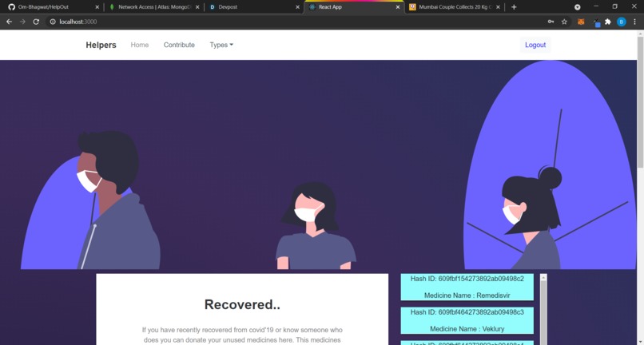The width and height of the screenshot is (644, 345).
Task: Click the Logout button
Action: 535,45
